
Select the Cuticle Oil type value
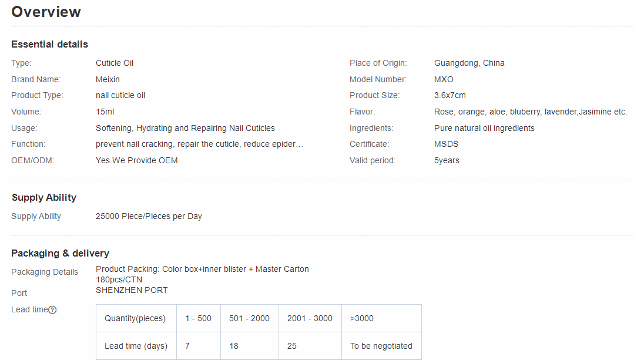115,63
